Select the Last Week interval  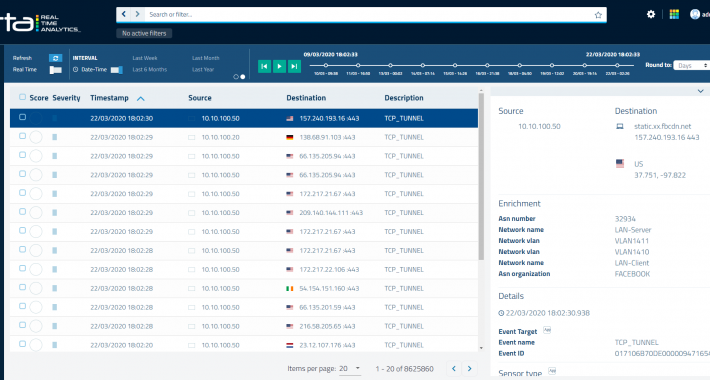pos(145,58)
